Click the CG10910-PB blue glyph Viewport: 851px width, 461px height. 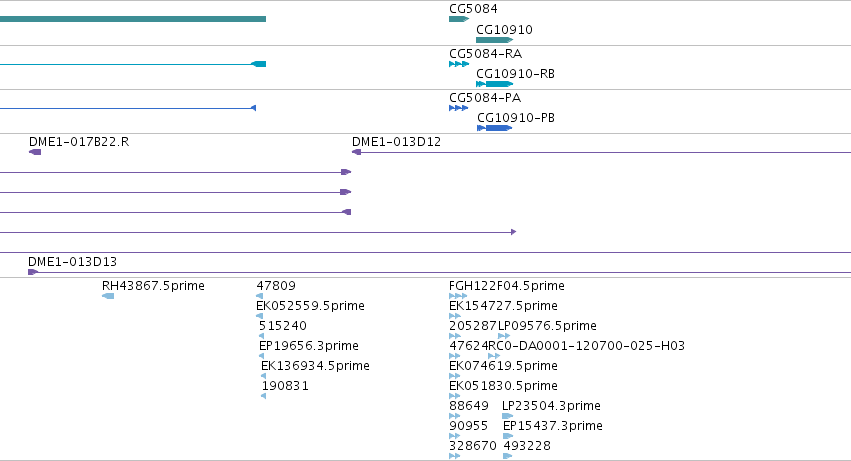pos(494,128)
